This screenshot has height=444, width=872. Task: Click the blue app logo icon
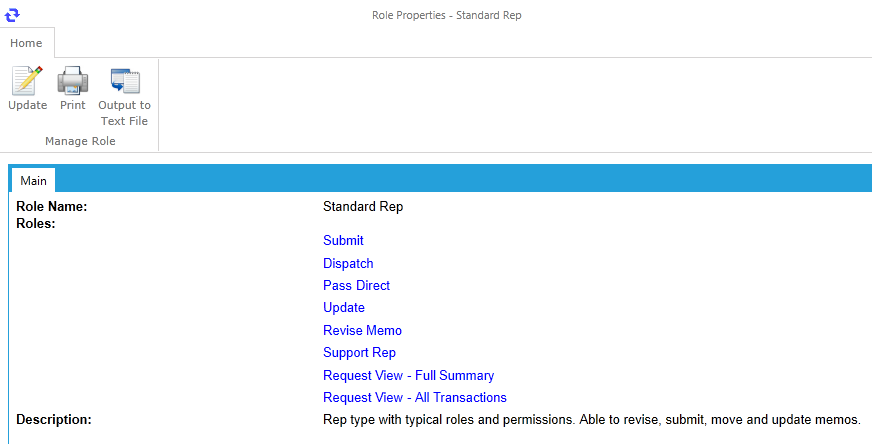click(12, 15)
